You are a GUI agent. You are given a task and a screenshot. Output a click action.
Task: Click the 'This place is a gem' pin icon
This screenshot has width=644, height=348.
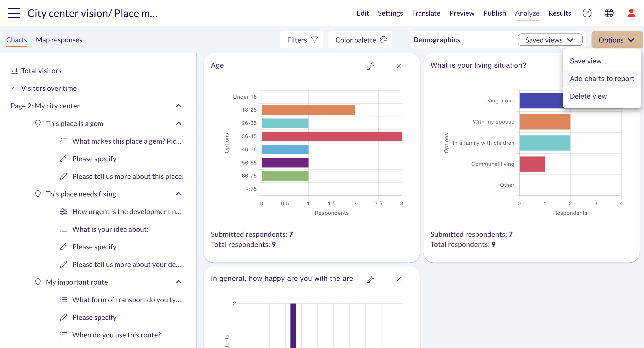point(38,123)
